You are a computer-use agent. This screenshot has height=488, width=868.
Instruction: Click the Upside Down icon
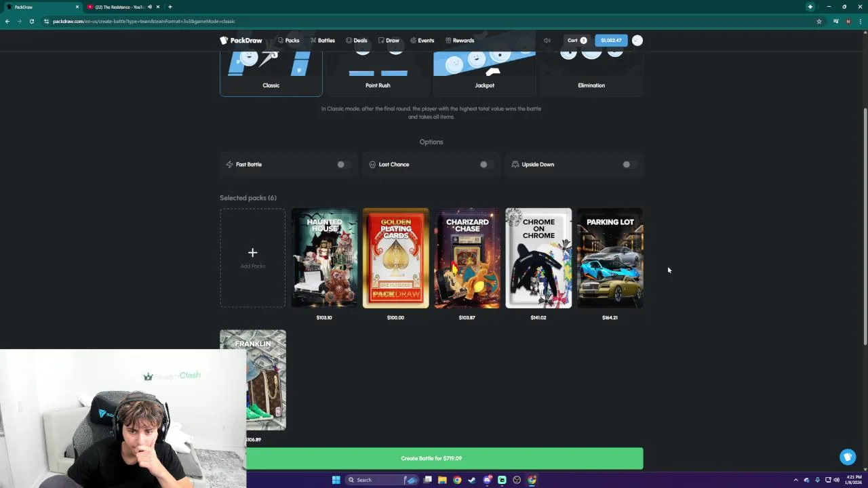(515, 164)
